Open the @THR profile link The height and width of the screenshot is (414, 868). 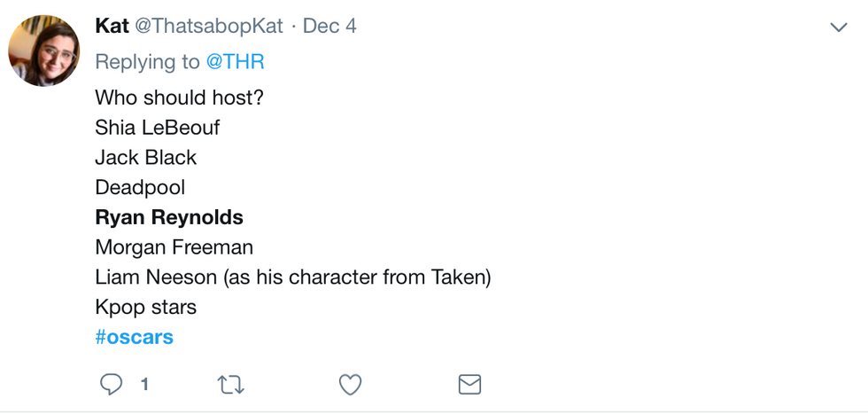236,62
